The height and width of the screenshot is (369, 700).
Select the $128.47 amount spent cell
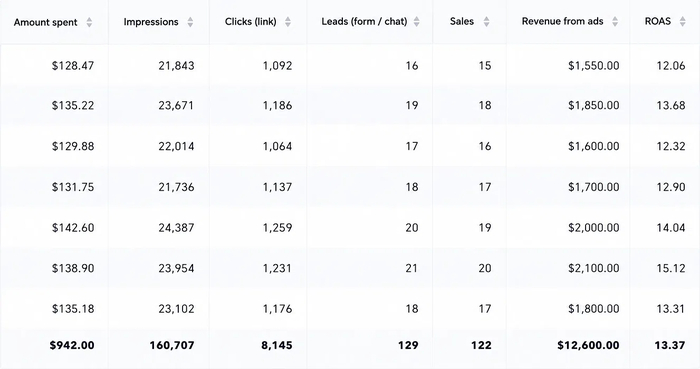point(73,66)
